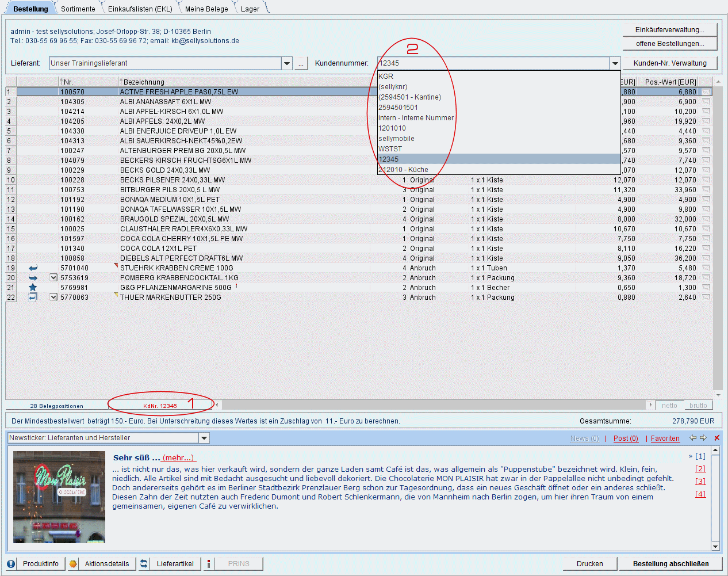Click the blue Produktinfo exclamation icon
728x576 pixels.
(x=11, y=564)
